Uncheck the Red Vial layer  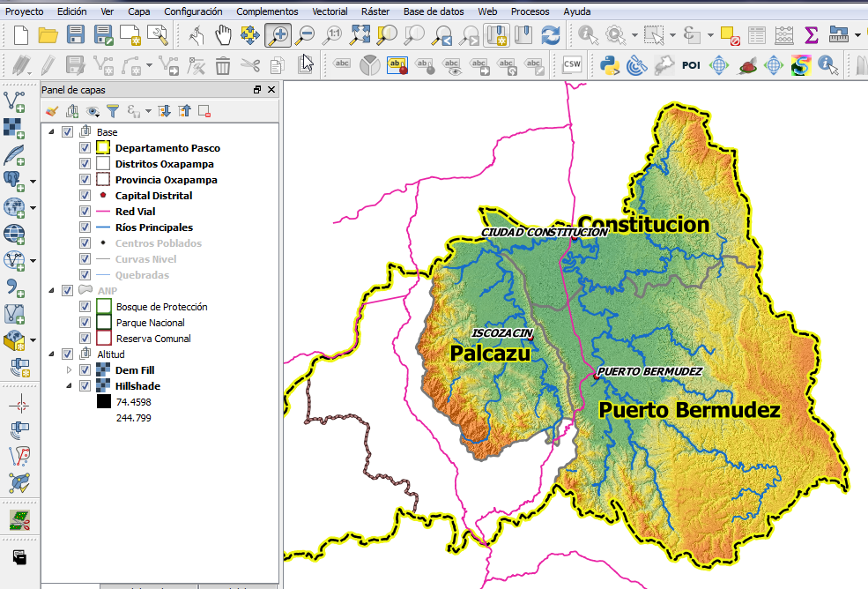pos(85,212)
